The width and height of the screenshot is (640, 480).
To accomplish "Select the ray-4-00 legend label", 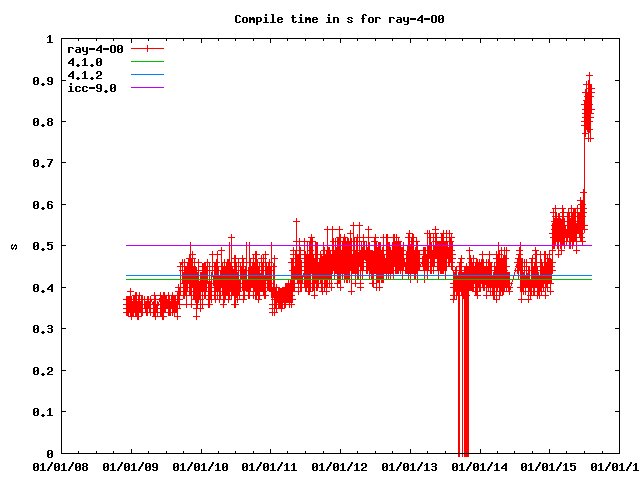I will (95, 49).
